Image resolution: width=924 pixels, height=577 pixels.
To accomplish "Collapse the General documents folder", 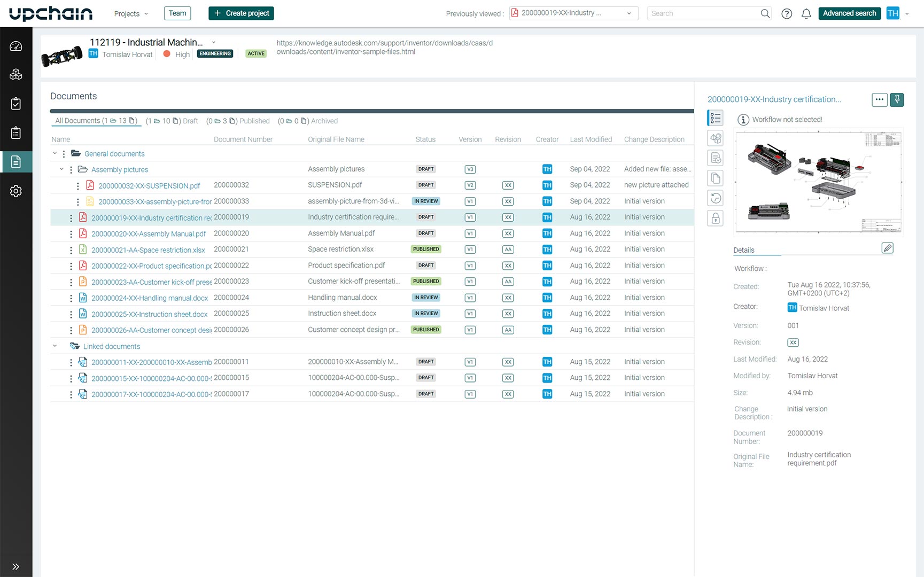I will pyautogui.click(x=55, y=154).
